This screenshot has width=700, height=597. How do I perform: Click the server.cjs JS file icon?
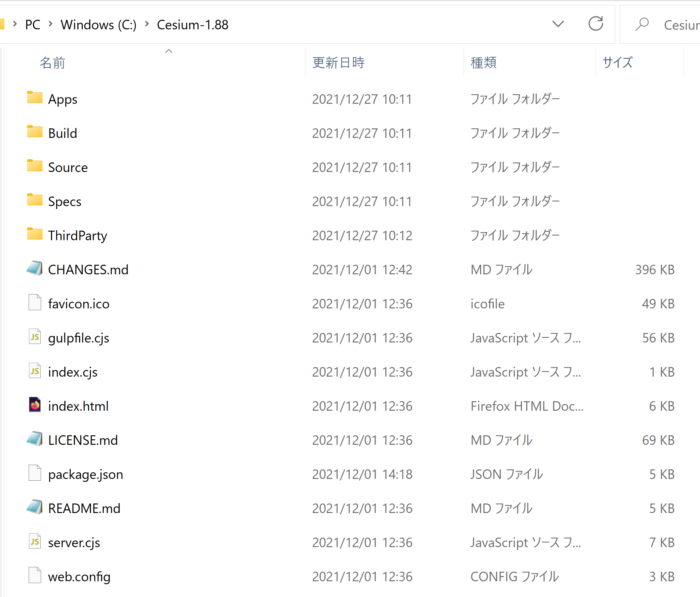34,541
